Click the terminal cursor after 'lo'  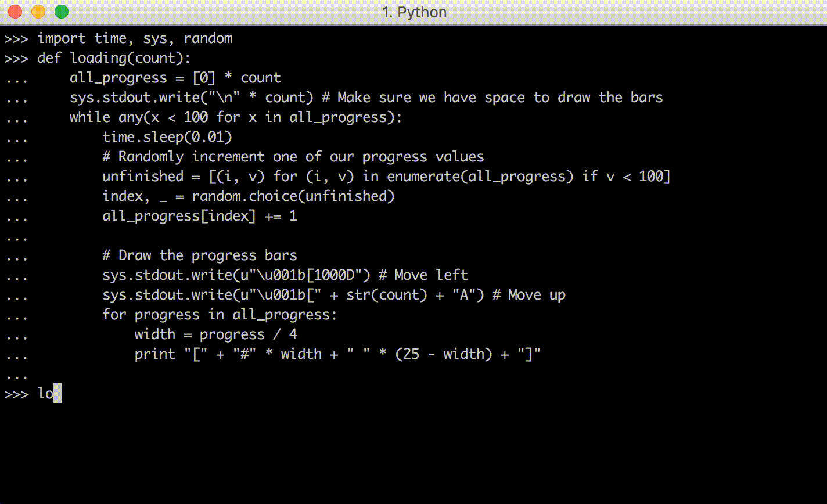(56, 394)
